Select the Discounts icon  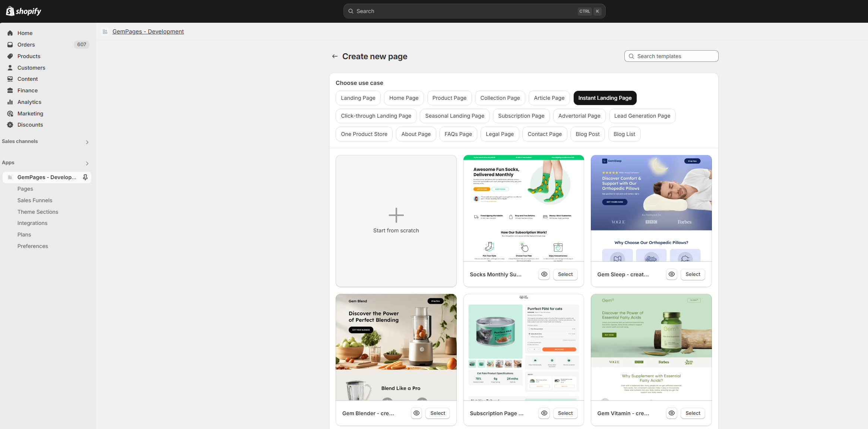[x=10, y=124]
